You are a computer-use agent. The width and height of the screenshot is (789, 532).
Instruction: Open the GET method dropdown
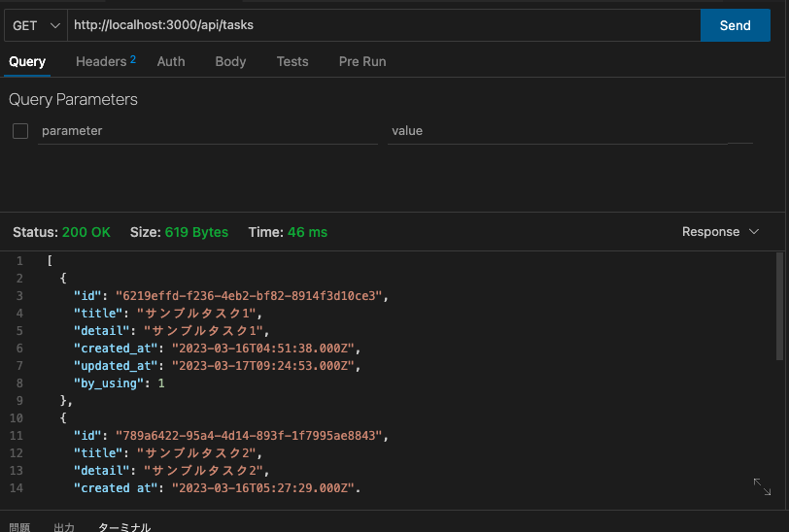(36, 25)
